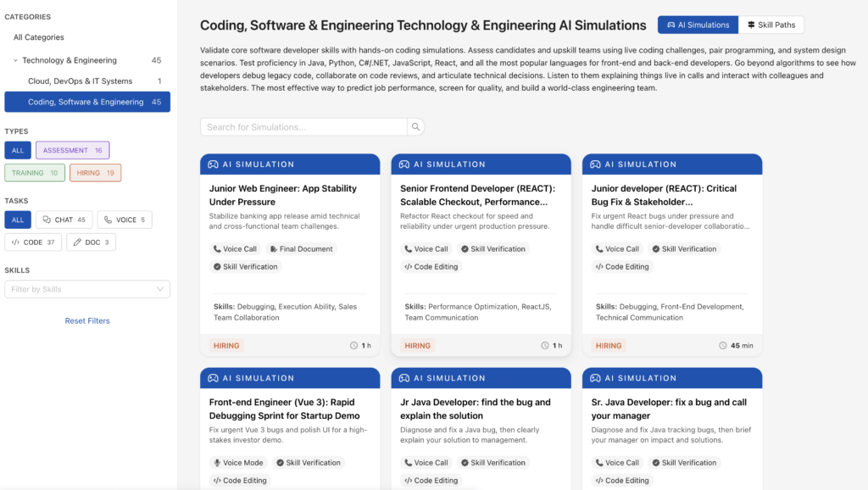Viewport: 868px width, 490px height.
Task: Select Cloud, DevOps & IT Systems category
Action: [80, 81]
